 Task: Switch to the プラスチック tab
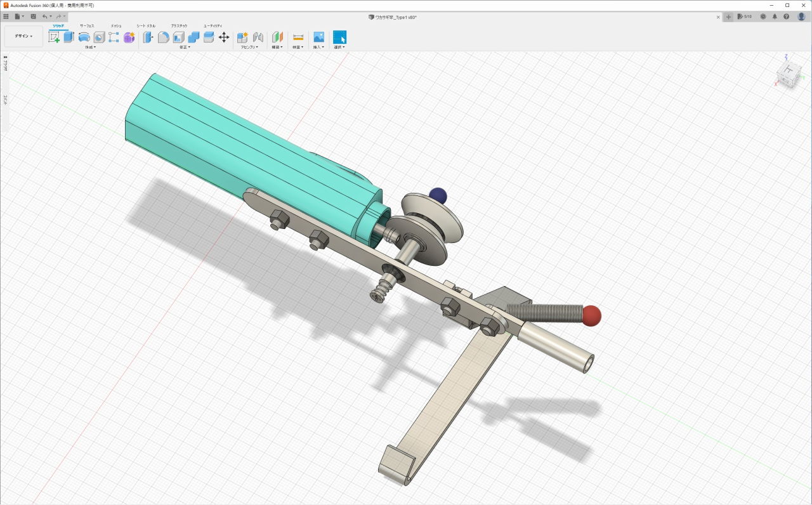(x=179, y=25)
